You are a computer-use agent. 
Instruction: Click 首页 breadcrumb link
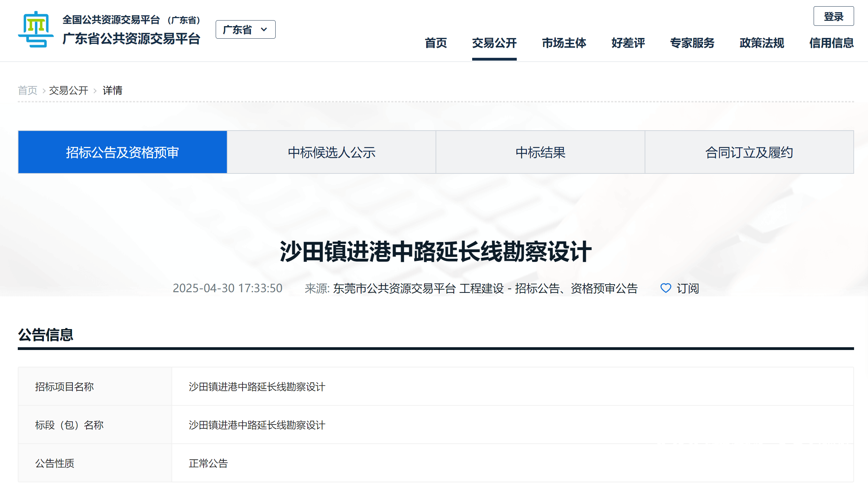click(x=28, y=91)
